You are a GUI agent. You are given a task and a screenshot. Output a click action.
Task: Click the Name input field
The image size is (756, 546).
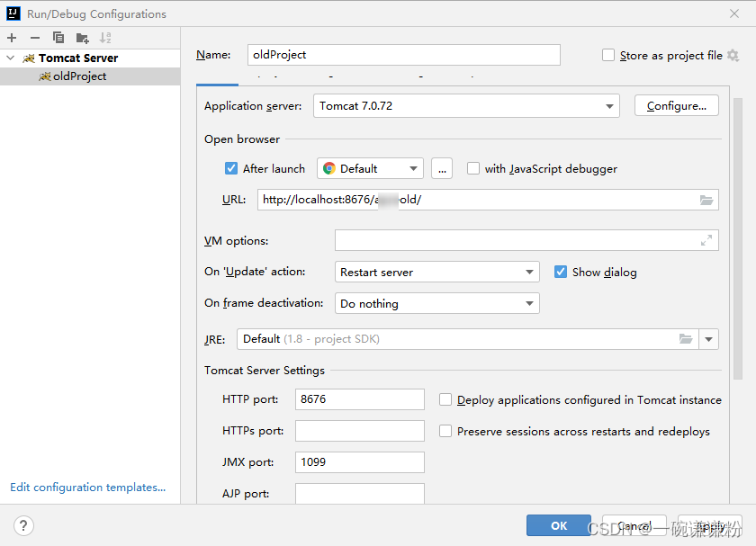tap(403, 55)
